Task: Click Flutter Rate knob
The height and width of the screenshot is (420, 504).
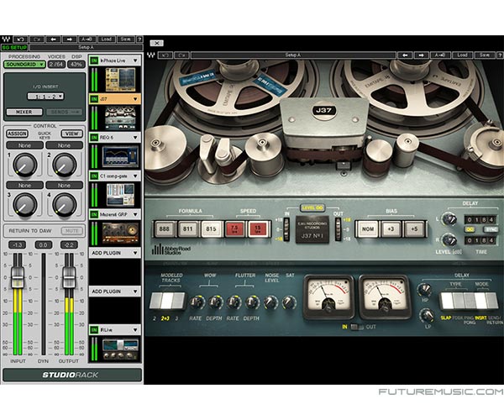Action: click(234, 302)
